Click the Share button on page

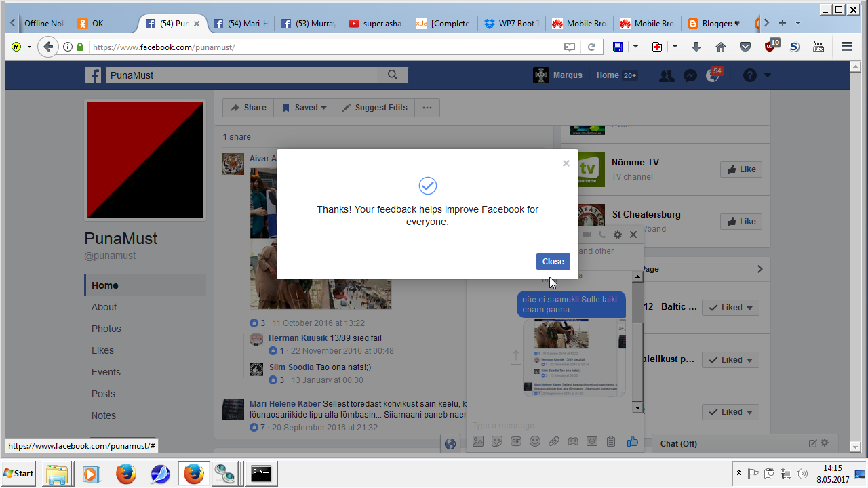point(248,108)
